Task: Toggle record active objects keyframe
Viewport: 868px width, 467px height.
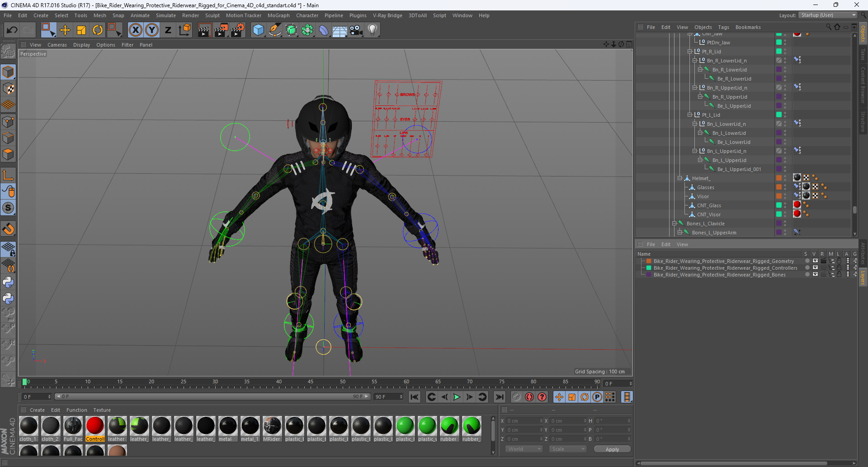Action: point(517,397)
